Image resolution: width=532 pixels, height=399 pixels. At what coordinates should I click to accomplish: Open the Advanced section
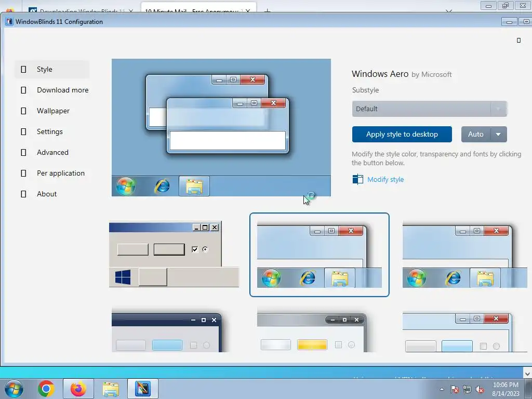coord(52,152)
